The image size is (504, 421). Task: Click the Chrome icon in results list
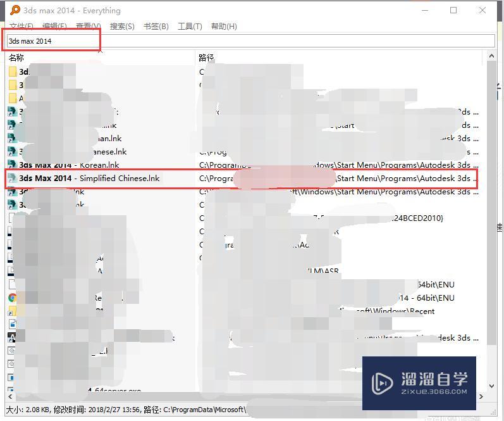click(12, 298)
